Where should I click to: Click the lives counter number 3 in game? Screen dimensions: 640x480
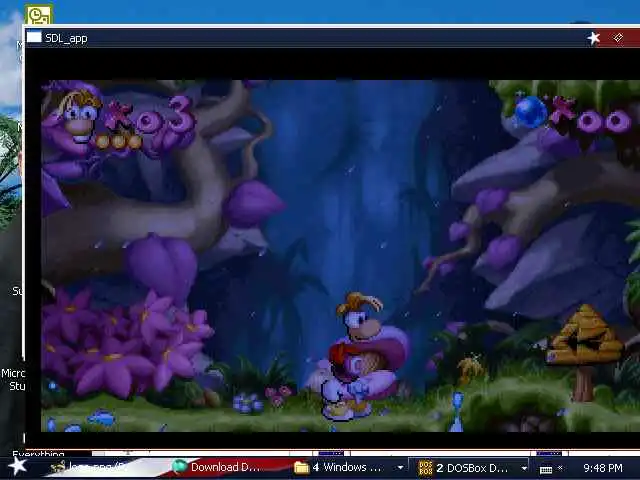coord(182,115)
